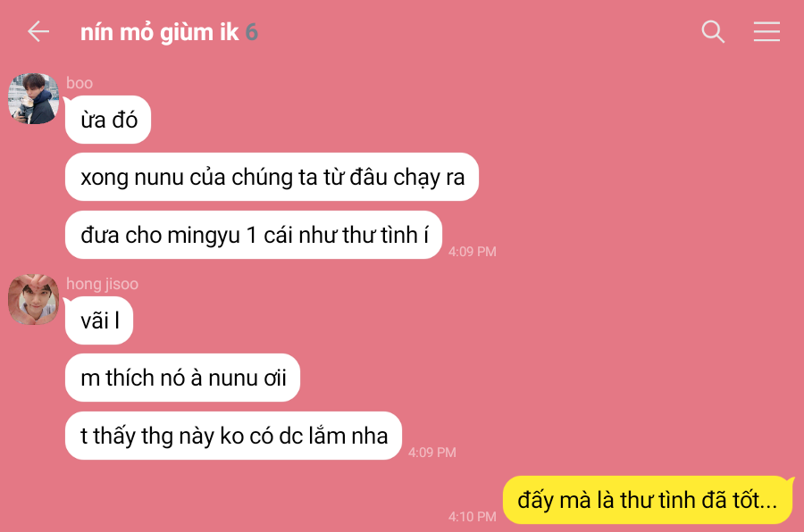The image size is (804, 532).
Task: Select the message ừa đó
Action: tap(108, 120)
